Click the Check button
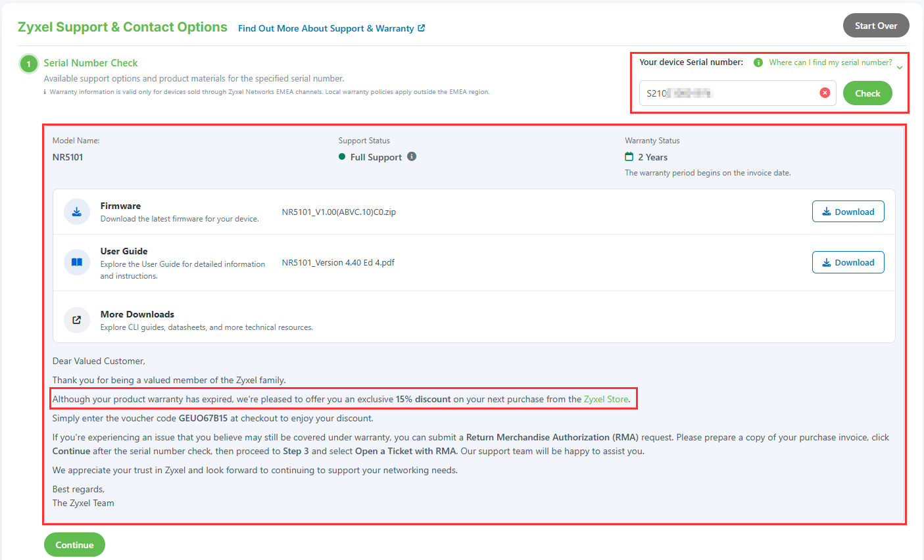This screenshot has height=560, width=924. (x=867, y=93)
